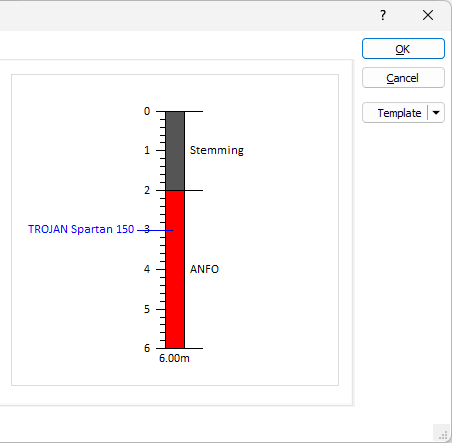This screenshot has height=443, width=452.
Task: Select the red ANFO charge segment
Action: [175, 269]
